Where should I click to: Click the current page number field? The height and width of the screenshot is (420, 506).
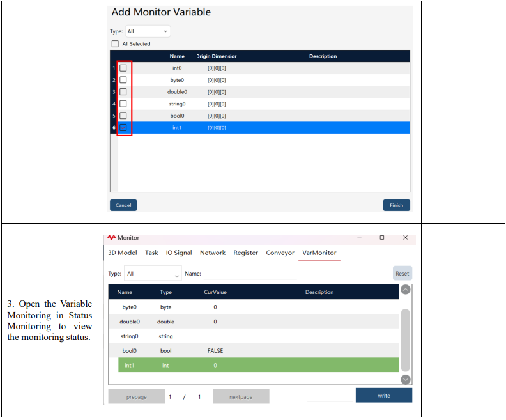click(174, 397)
